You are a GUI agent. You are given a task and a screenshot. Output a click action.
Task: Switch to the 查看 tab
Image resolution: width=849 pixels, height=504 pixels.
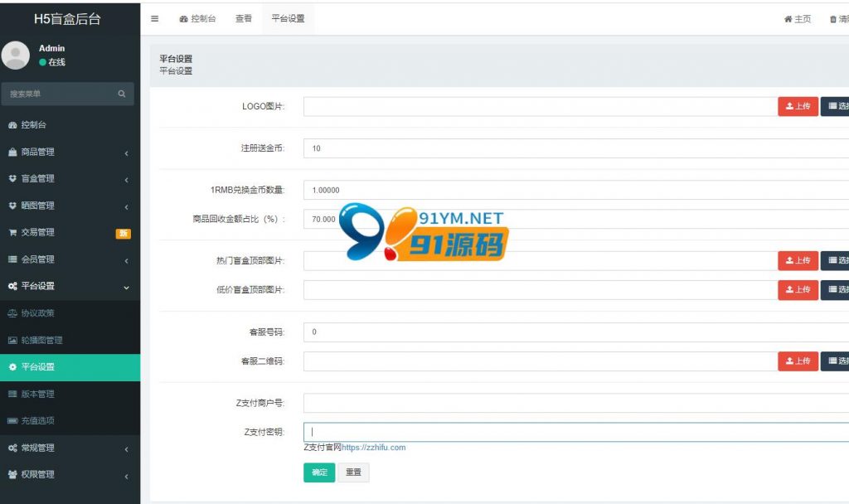[244, 18]
